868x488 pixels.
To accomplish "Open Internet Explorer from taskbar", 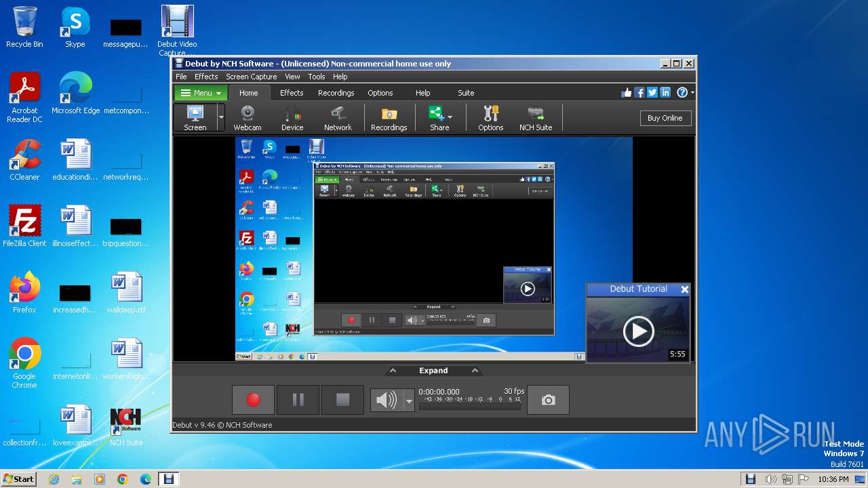I will tap(54, 479).
